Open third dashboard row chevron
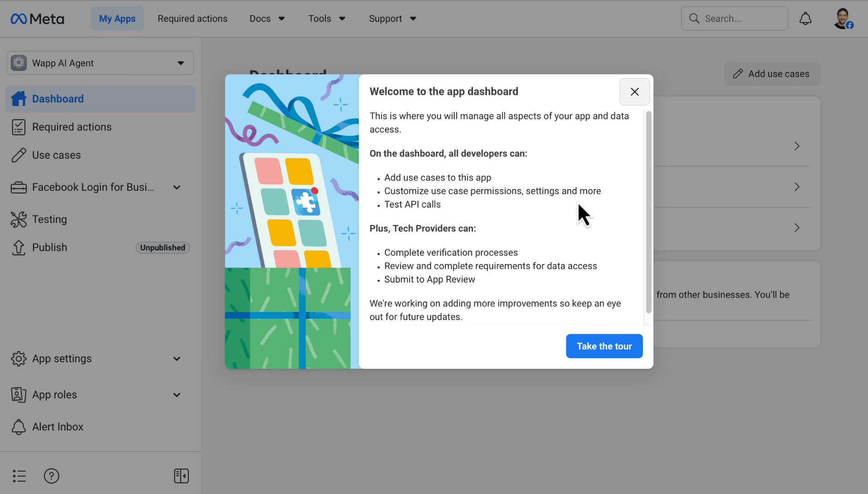Screen dimensions: 868x494 coord(797,228)
